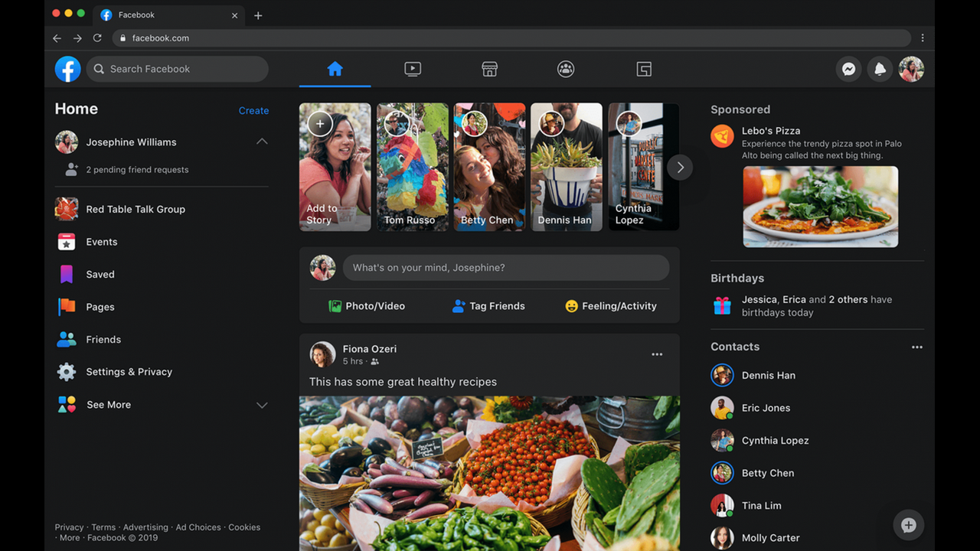The height and width of the screenshot is (551, 980).
Task: Open Messenger from the top bar
Action: tap(848, 69)
